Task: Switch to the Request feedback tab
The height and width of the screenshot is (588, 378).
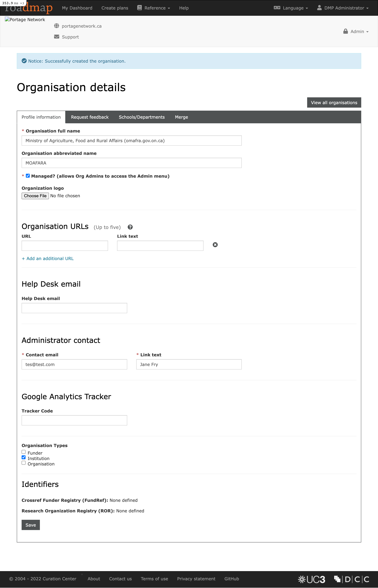Action: click(x=90, y=117)
